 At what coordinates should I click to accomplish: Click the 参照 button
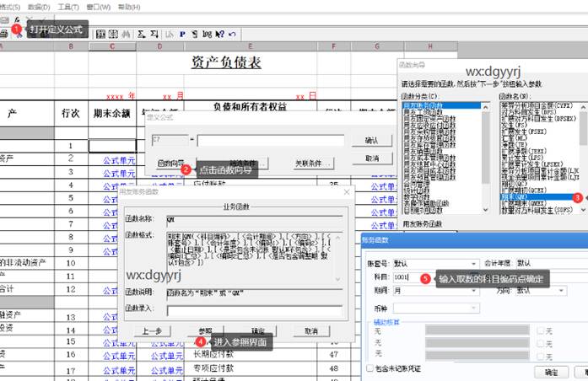tap(205, 331)
